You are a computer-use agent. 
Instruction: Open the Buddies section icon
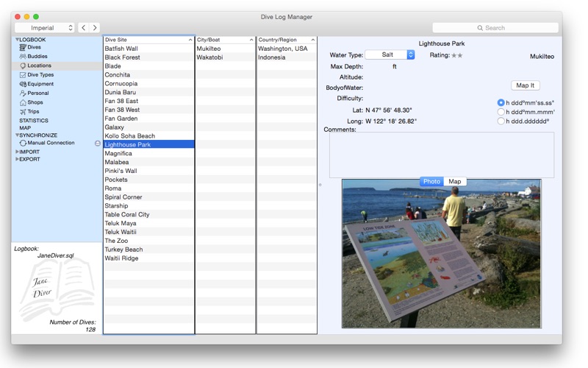23,57
